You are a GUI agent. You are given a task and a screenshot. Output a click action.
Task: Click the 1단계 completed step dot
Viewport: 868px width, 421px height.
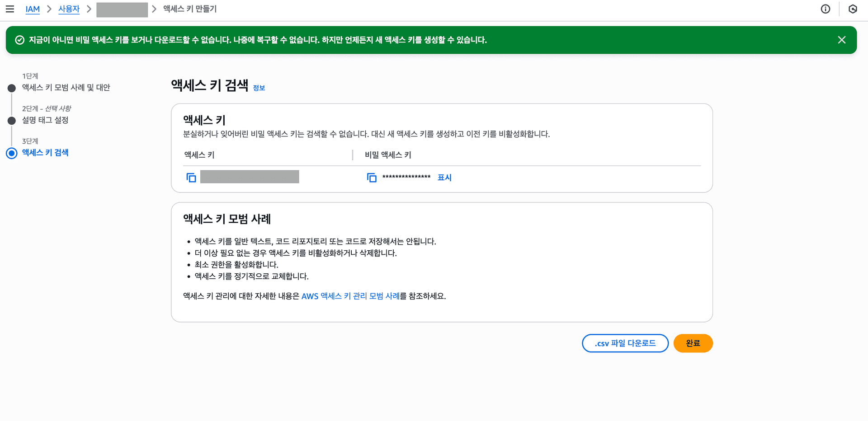coord(11,88)
